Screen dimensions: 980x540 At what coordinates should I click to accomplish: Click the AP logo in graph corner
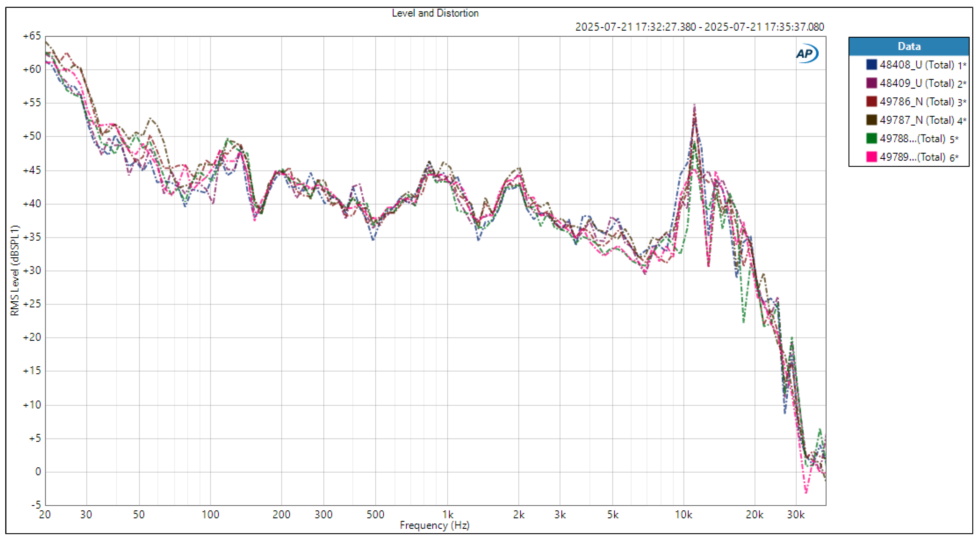(x=807, y=54)
